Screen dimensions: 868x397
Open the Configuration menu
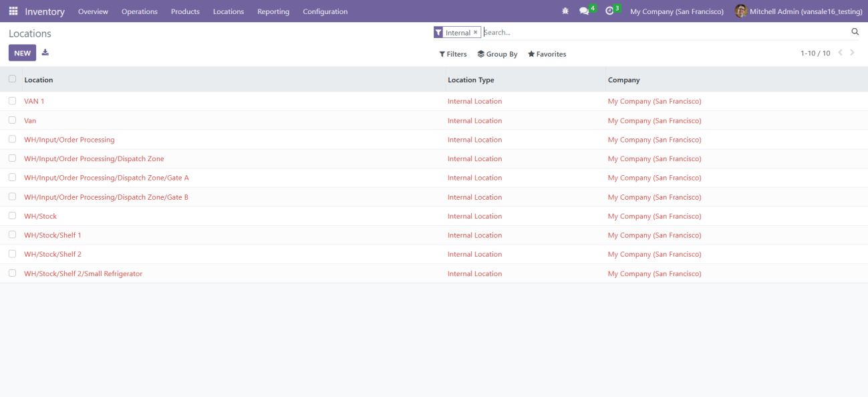pos(325,11)
